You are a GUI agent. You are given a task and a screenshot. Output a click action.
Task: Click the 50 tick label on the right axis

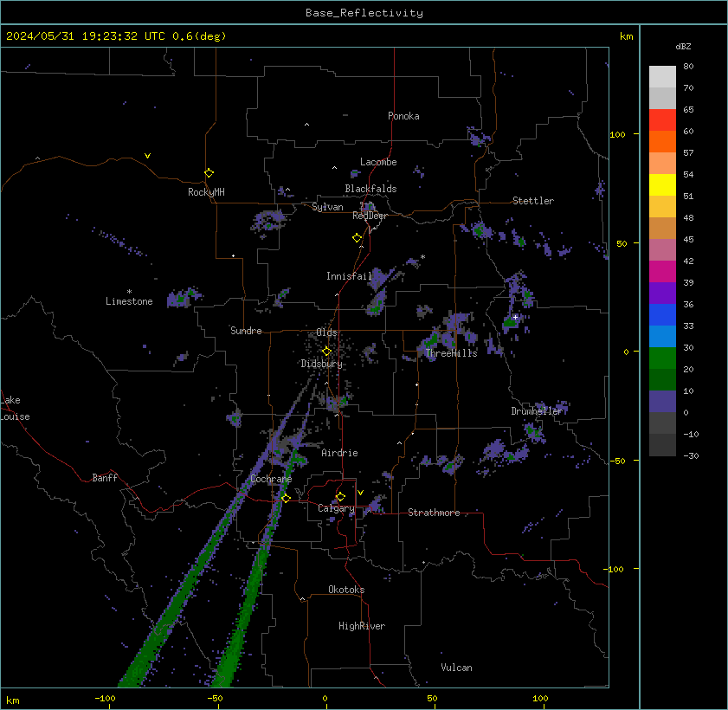click(x=622, y=244)
